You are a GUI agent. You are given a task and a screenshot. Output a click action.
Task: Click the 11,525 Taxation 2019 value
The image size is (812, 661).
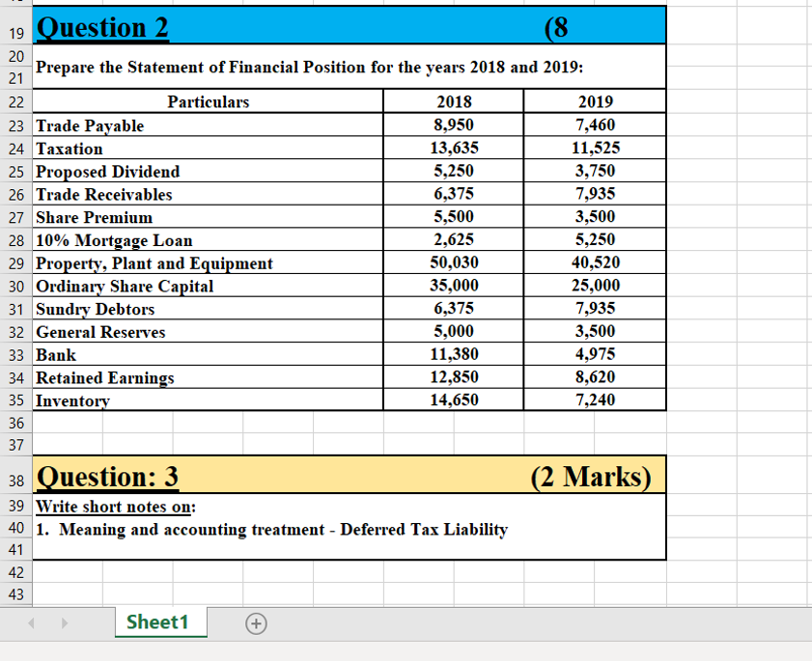(595, 148)
